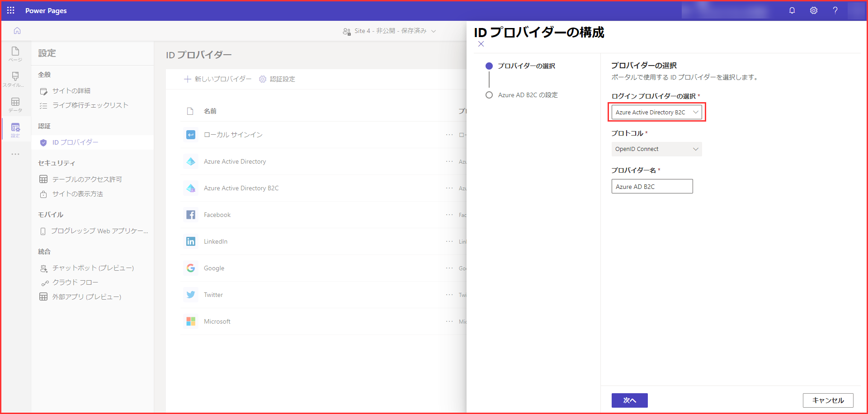Open more options for Azure Active Directory row
The image size is (868, 414).
tap(449, 161)
